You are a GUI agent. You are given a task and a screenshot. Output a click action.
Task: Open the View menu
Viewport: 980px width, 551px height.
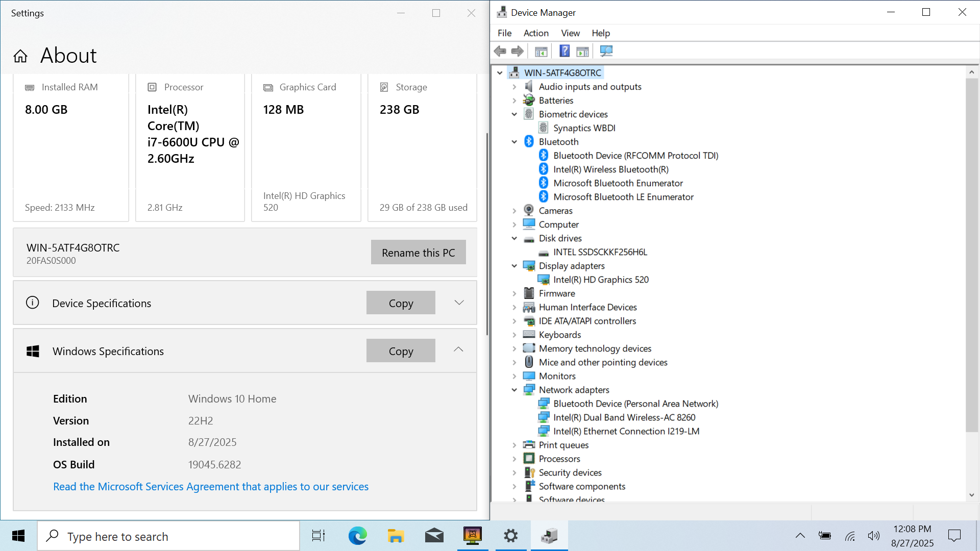click(570, 33)
